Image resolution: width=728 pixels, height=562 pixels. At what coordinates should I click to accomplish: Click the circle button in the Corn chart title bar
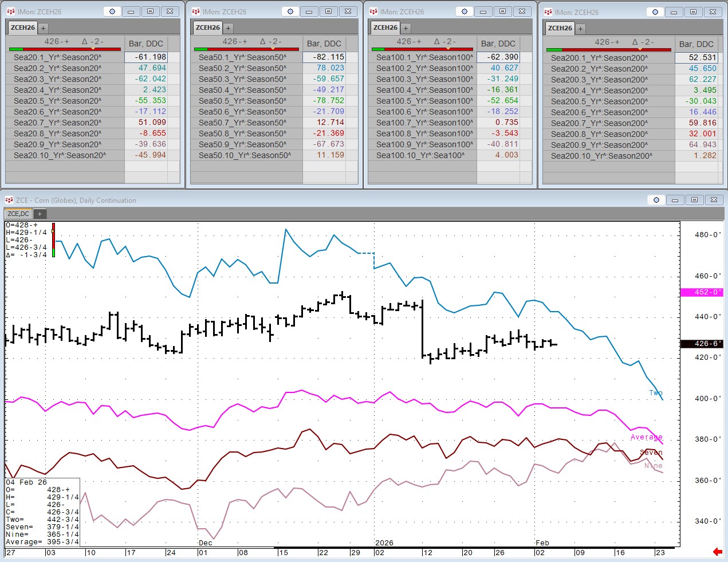(x=656, y=200)
